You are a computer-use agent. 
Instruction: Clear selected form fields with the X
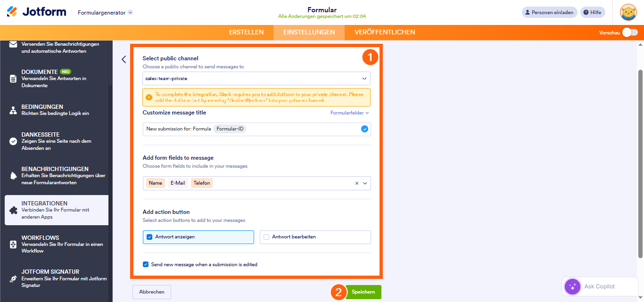click(x=357, y=183)
